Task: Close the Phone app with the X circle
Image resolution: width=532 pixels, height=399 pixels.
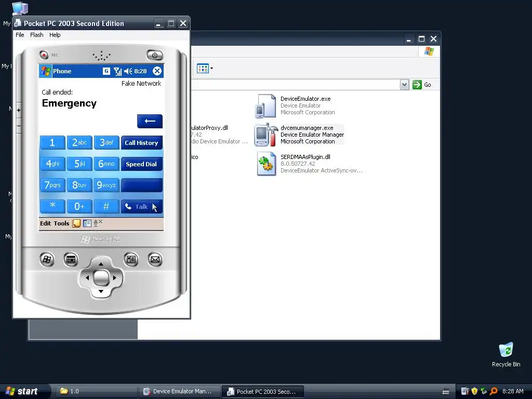Action: [157, 71]
